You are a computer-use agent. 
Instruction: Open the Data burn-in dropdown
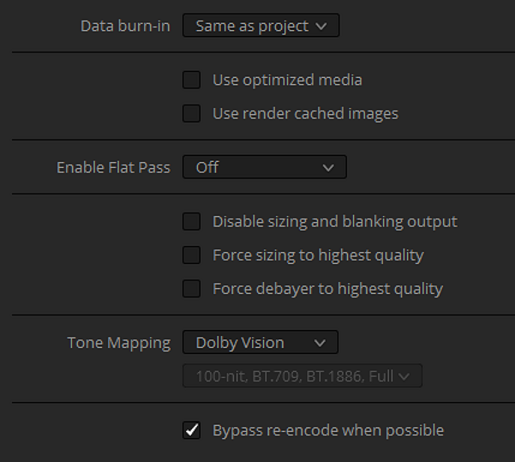tap(261, 25)
